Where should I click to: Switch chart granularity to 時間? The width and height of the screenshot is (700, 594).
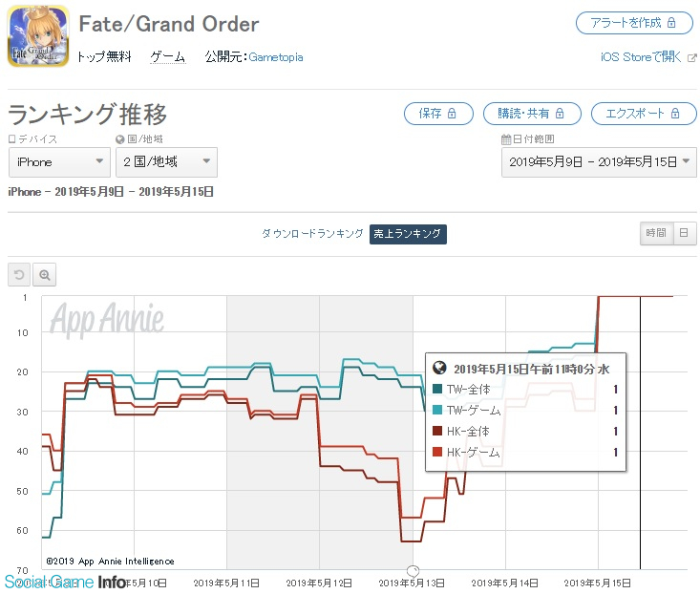click(x=656, y=233)
